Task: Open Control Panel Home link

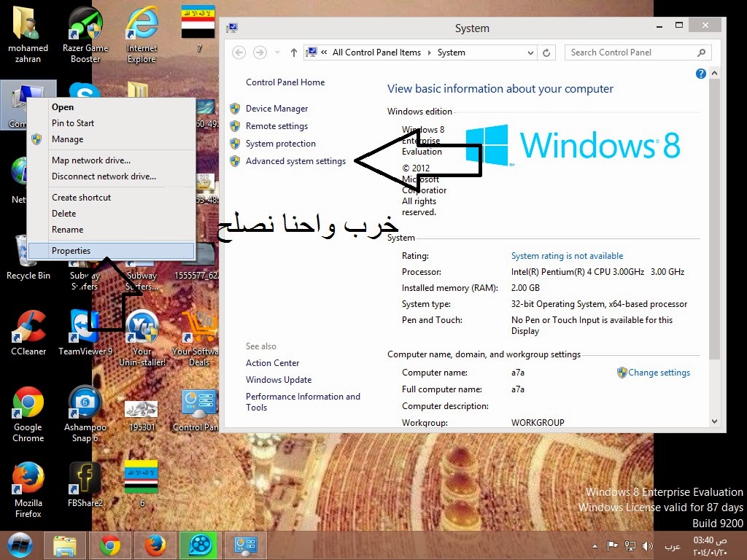Action: [285, 82]
